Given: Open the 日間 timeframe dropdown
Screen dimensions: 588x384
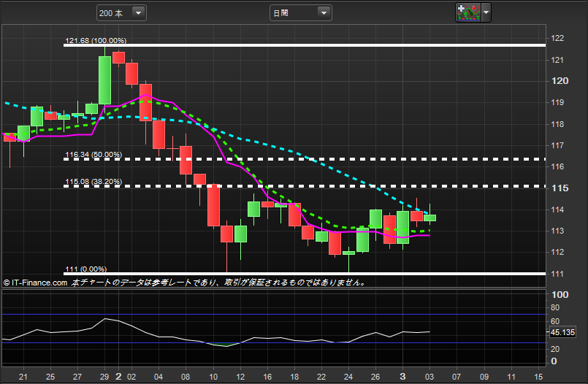Looking at the screenshot, I should click(300, 13).
